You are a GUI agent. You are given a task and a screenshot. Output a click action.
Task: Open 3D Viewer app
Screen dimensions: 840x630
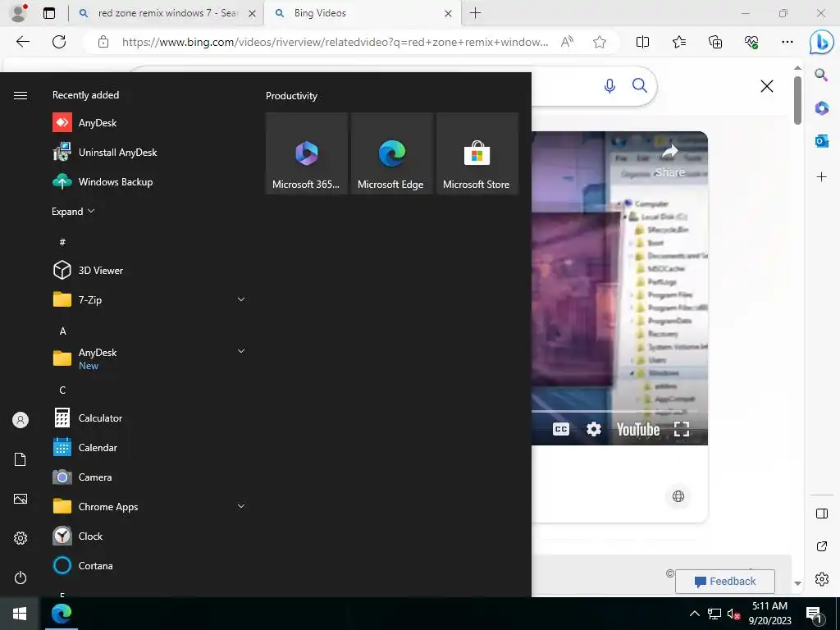(x=88, y=270)
